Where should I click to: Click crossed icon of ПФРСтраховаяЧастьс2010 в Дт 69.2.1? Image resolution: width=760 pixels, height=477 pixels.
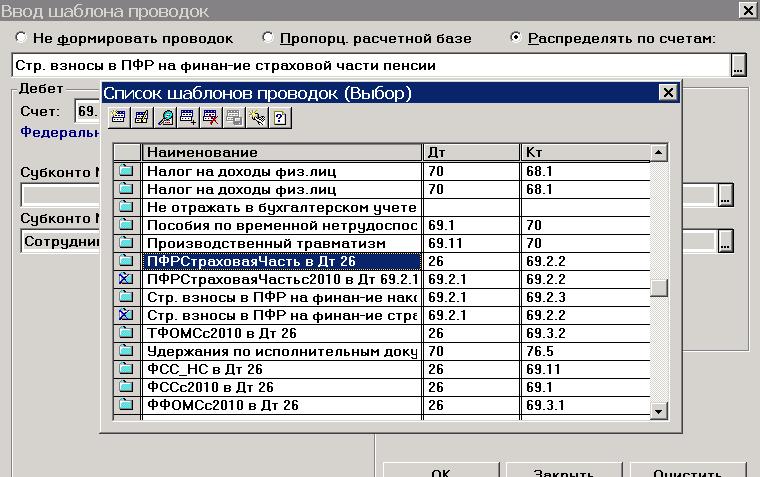[127, 279]
